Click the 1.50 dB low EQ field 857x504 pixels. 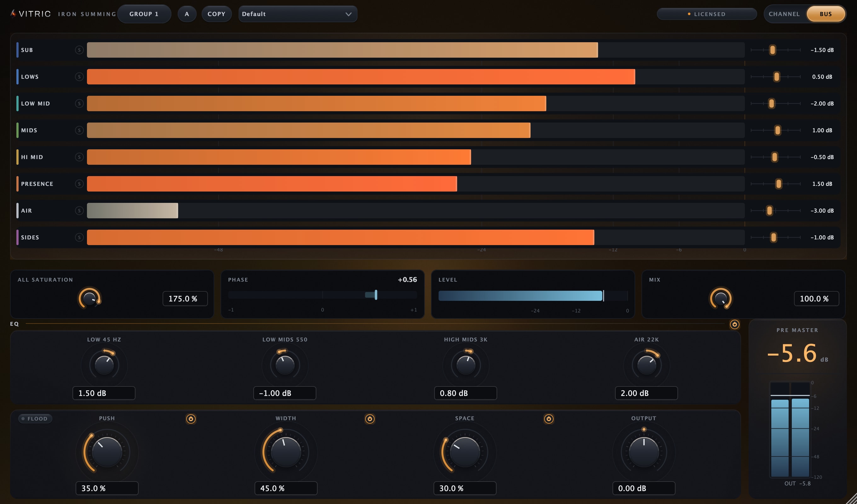104,393
